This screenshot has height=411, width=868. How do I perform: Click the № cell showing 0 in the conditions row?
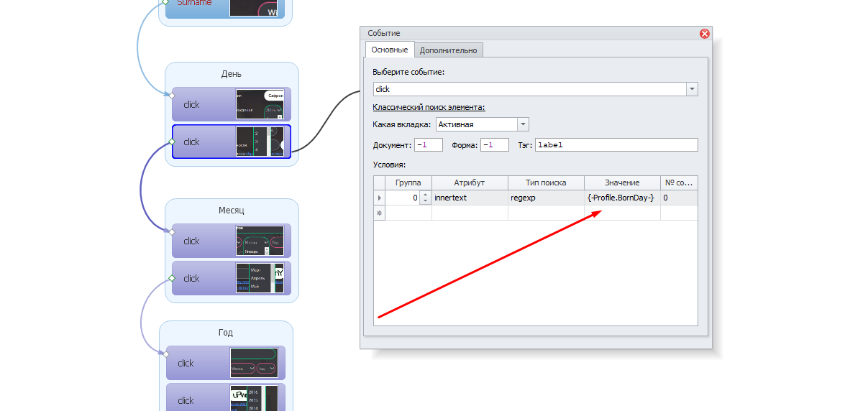tap(679, 198)
